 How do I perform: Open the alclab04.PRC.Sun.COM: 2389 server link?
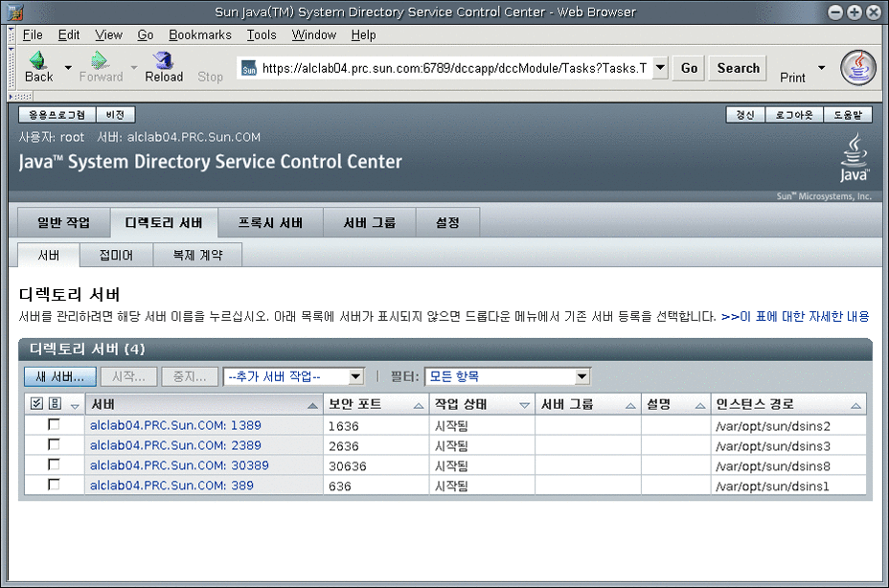175,445
